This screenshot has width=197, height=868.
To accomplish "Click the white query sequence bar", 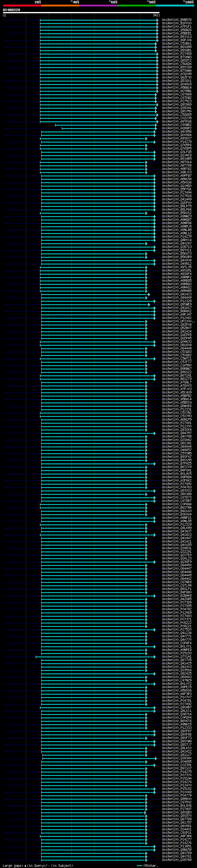I will (81, 12).
